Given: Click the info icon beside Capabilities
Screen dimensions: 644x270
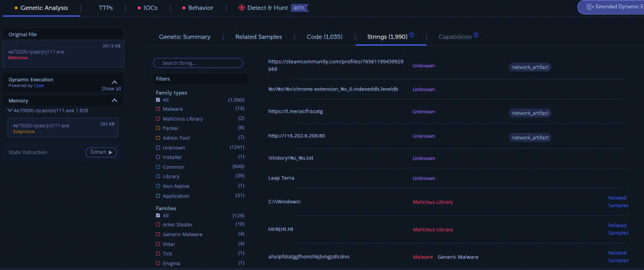Looking at the screenshot, I should 476,35.
